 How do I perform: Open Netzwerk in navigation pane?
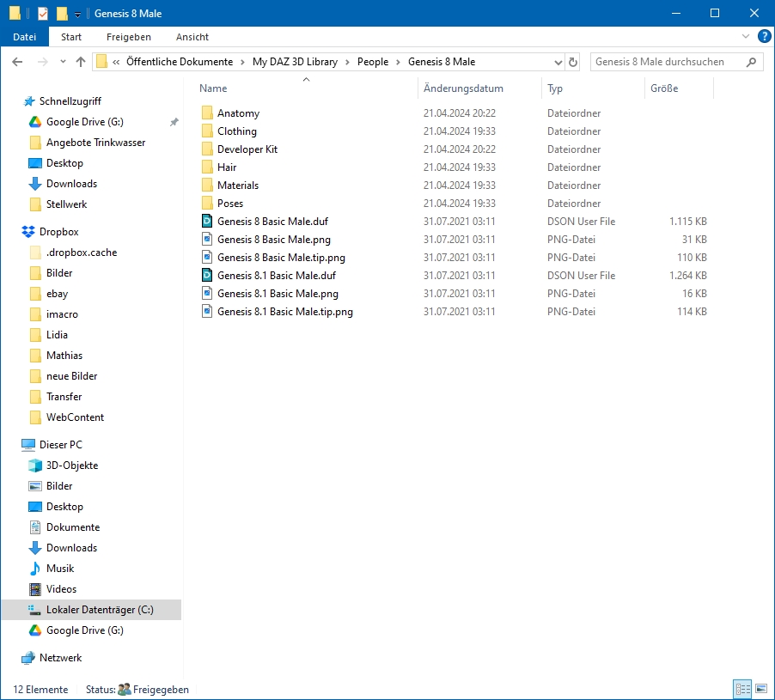(60, 658)
